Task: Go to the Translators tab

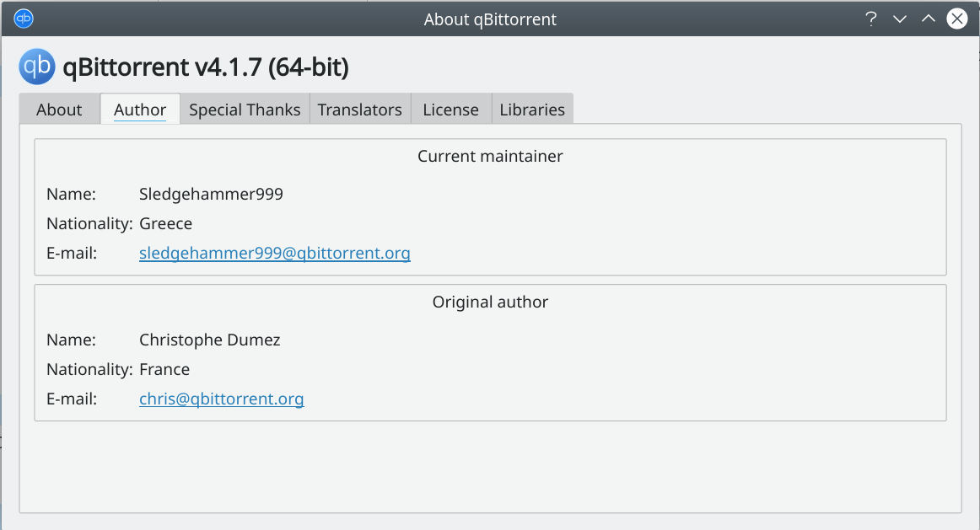Action: 360,110
